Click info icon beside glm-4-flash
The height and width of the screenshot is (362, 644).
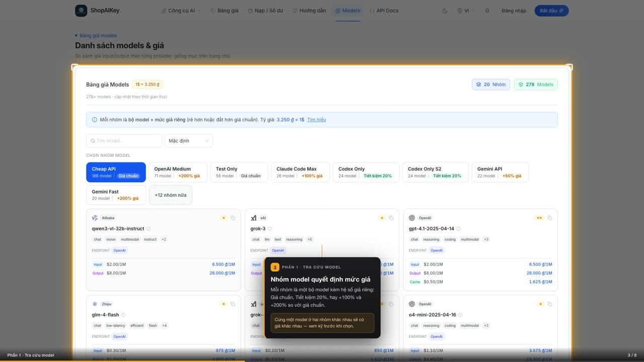[x=123, y=315]
